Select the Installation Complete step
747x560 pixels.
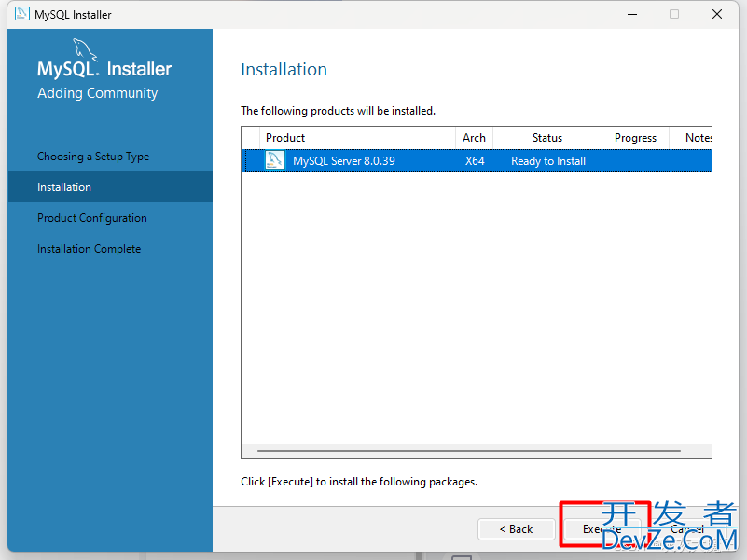click(x=90, y=249)
